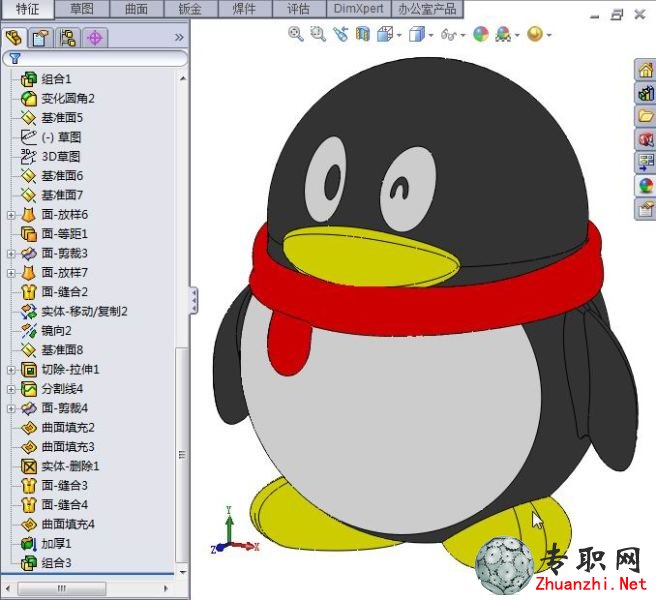Select feature 组合1 in tree
Viewport: 656px width, 600px height.
[56, 79]
